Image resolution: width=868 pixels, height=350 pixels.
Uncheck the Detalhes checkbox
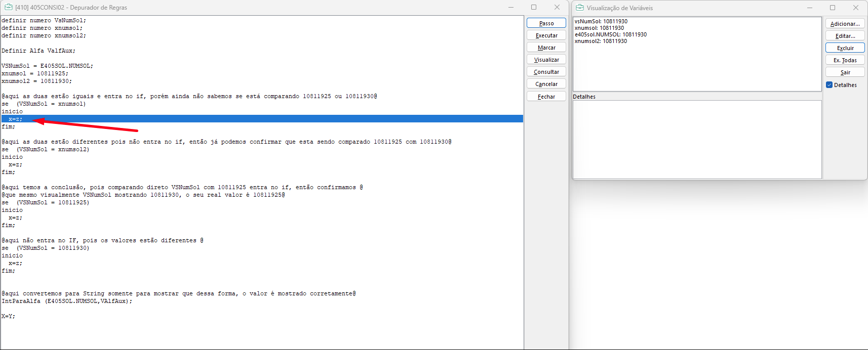pyautogui.click(x=830, y=85)
